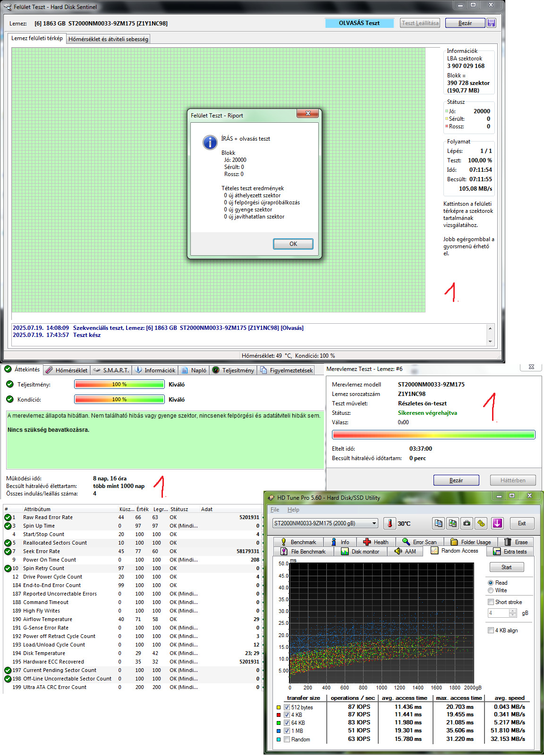544x756 pixels.
Task: Select the Read radio button
Action: 491,583
